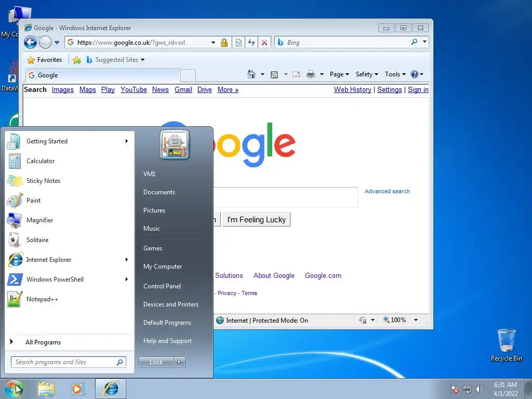This screenshot has width=532, height=399.
Task: Open Google Images link
Action: point(63,89)
